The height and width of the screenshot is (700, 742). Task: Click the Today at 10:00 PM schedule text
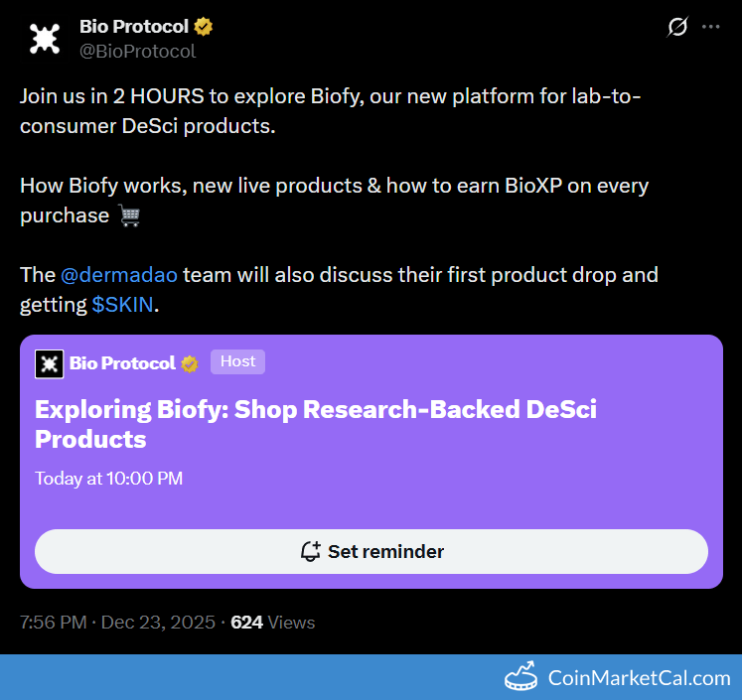click(x=108, y=479)
